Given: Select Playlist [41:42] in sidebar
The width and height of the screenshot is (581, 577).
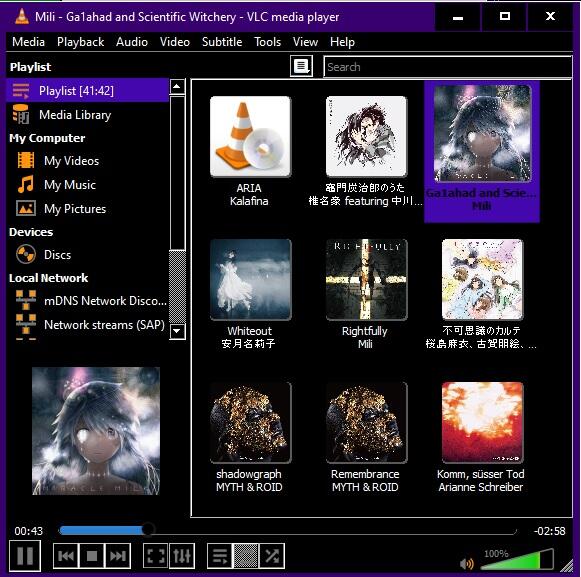Looking at the screenshot, I should tap(87, 90).
